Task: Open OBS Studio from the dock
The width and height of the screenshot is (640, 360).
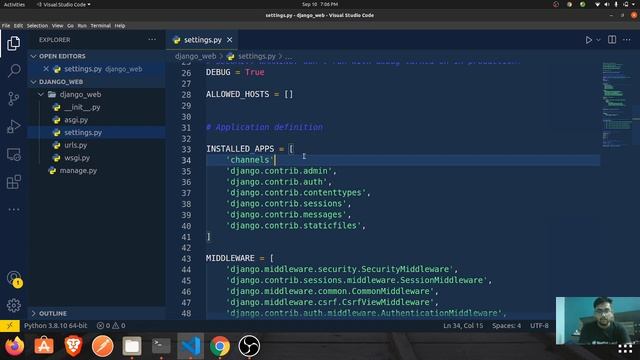Action: 249,346
